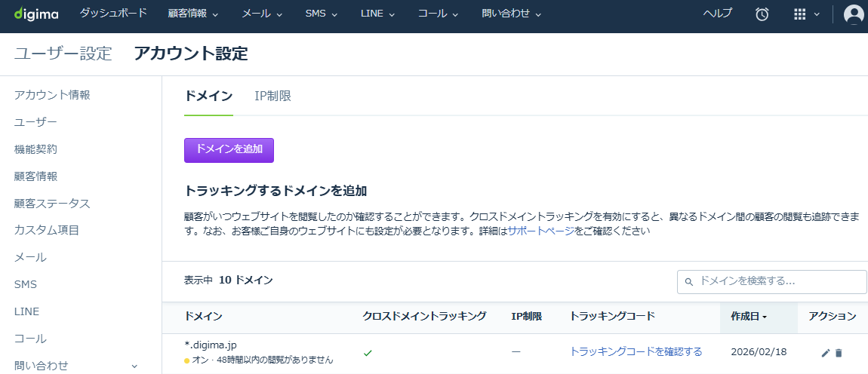Screen dimensions: 868x374
Task: Open the user profile avatar
Action: click(x=854, y=14)
